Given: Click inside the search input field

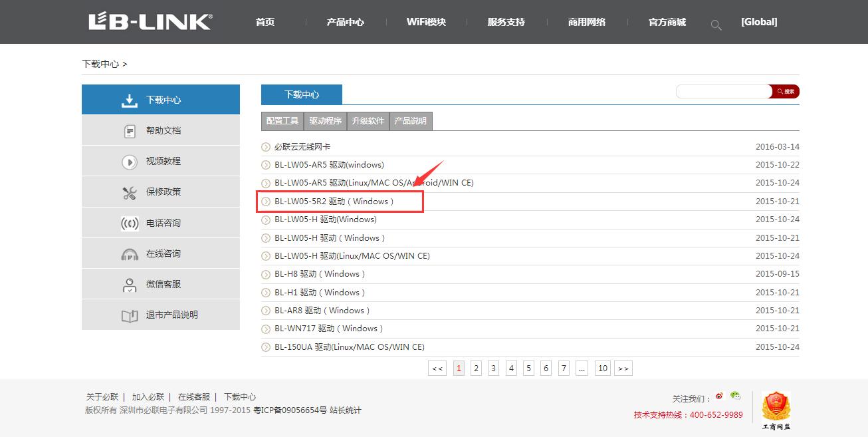Looking at the screenshot, I should [x=721, y=91].
